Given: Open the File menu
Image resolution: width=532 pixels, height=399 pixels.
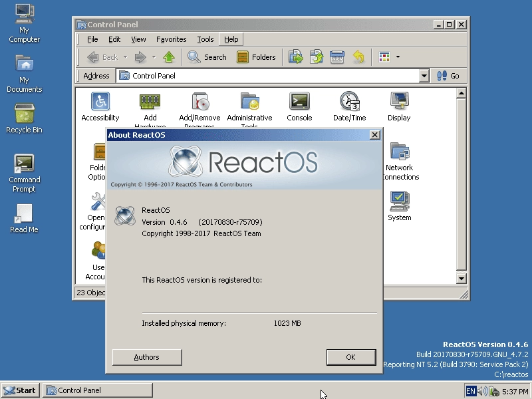Looking at the screenshot, I should 92,39.
